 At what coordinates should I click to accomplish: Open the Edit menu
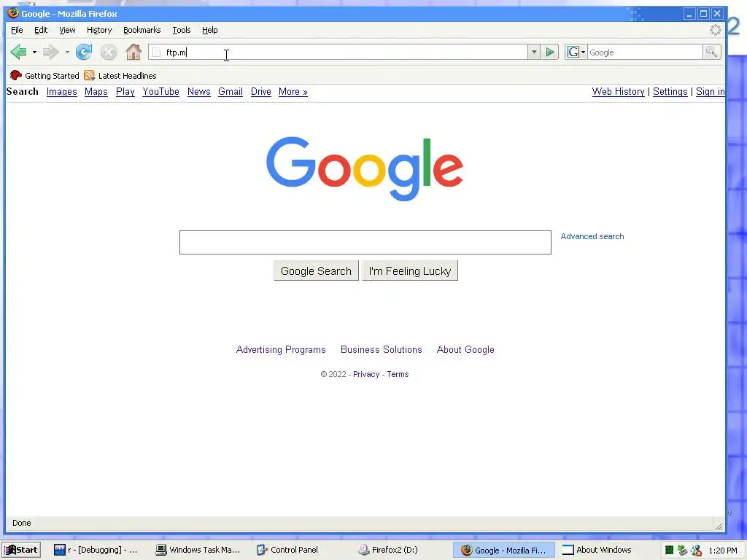(41, 30)
